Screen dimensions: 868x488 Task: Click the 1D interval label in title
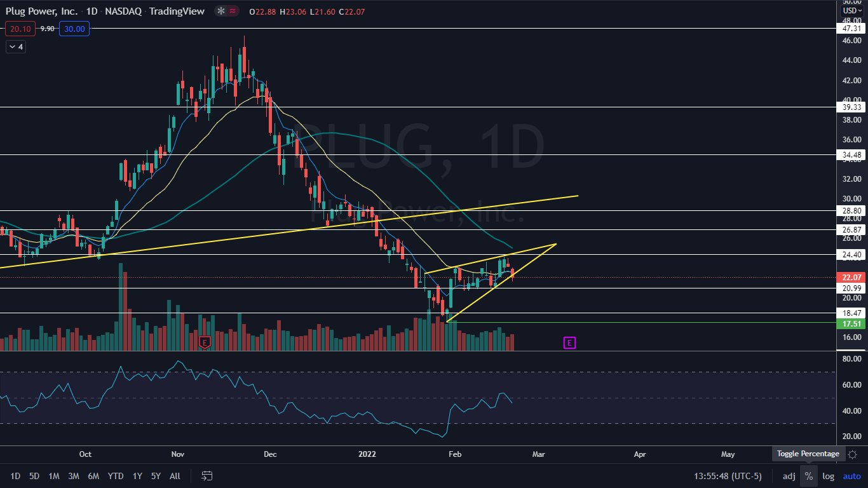tap(93, 11)
